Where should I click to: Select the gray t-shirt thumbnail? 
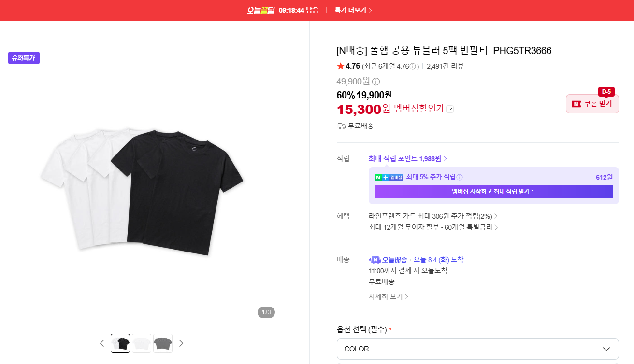click(163, 343)
